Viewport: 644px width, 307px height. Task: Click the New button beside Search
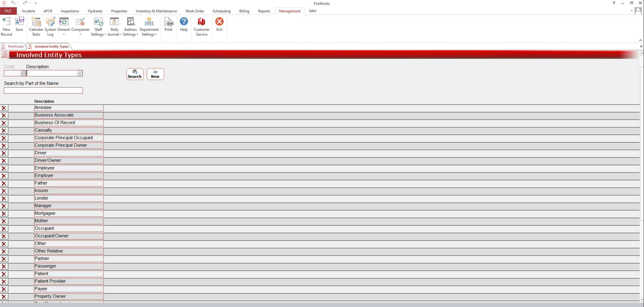pyautogui.click(x=155, y=74)
